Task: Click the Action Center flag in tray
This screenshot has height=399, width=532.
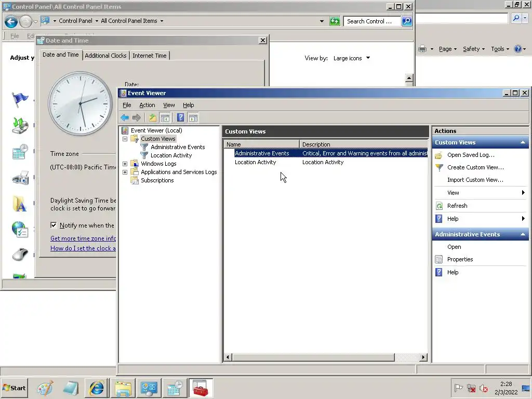Action: (x=458, y=388)
